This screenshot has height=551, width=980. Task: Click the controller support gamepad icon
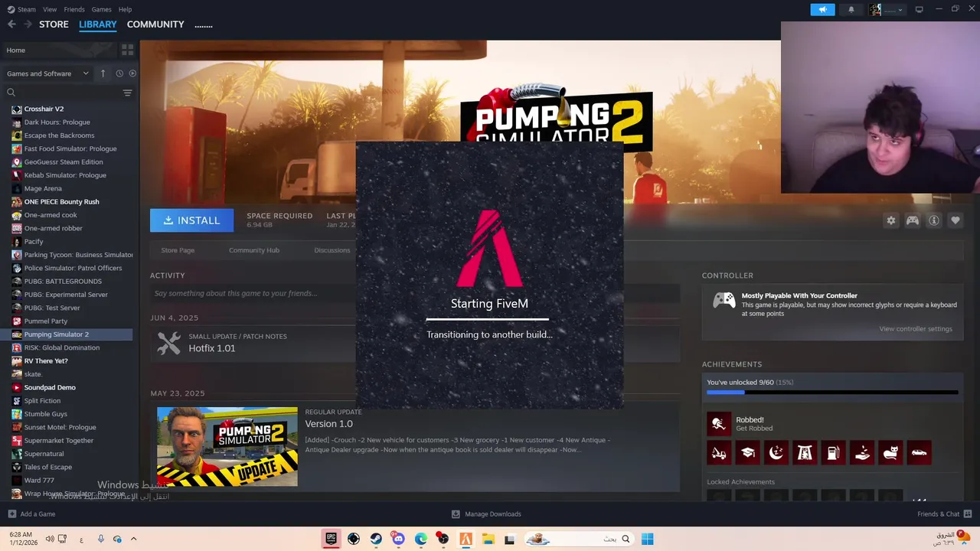coord(913,220)
